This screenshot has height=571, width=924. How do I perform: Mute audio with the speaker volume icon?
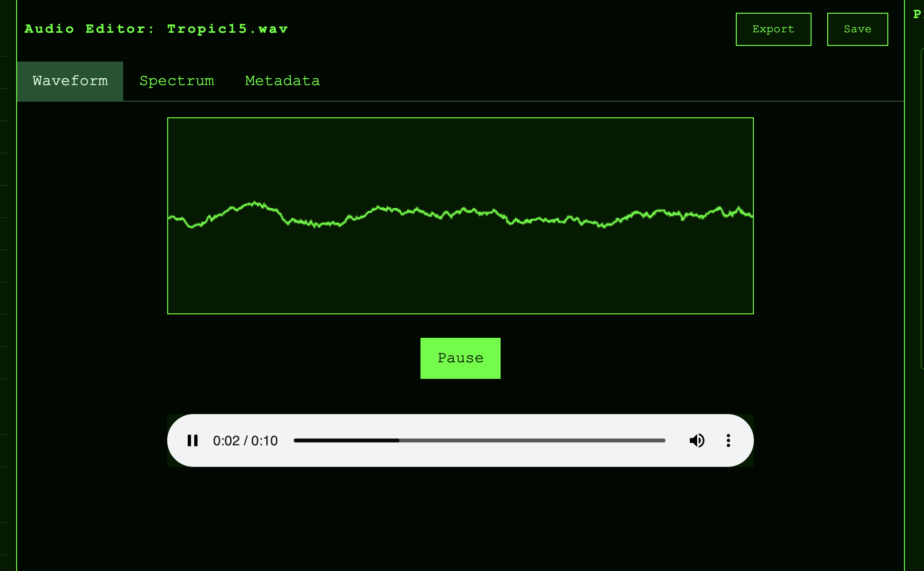[697, 440]
